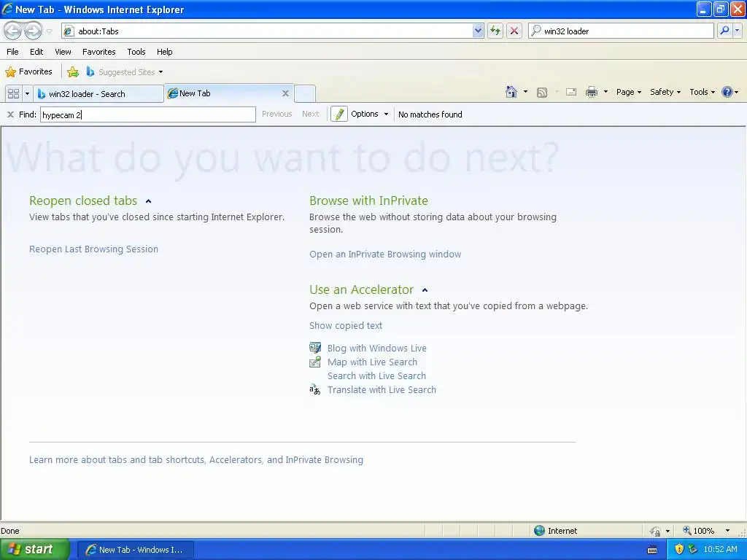Click Map with Live Search accelerator
The height and width of the screenshot is (560, 747).
coord(372,362)
